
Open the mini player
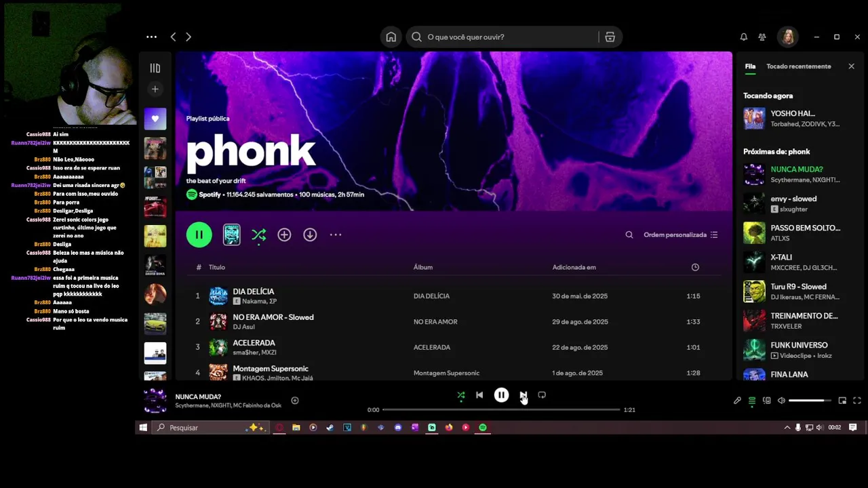coord(842,401)
